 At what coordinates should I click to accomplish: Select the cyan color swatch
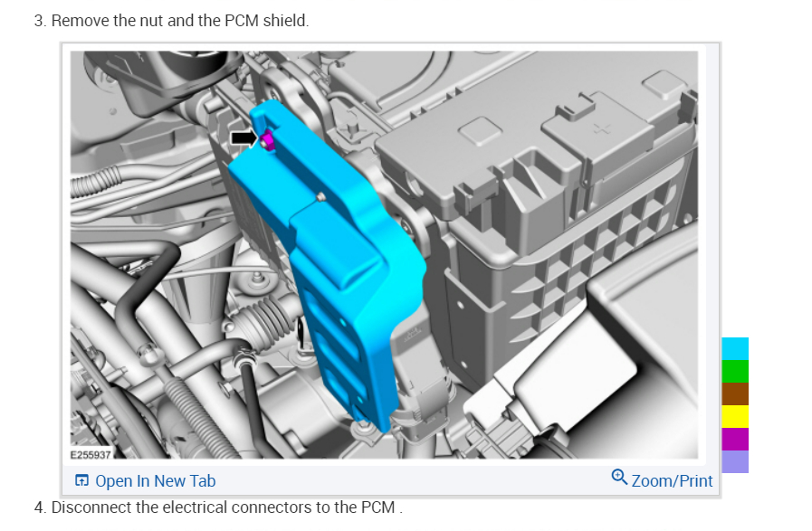click(x=735, y=349)
